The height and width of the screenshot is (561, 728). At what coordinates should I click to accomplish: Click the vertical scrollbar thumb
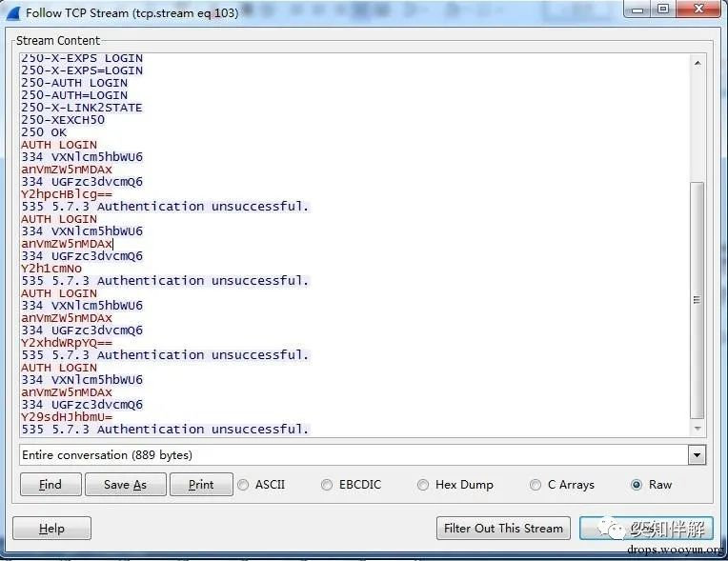[697, 300]
